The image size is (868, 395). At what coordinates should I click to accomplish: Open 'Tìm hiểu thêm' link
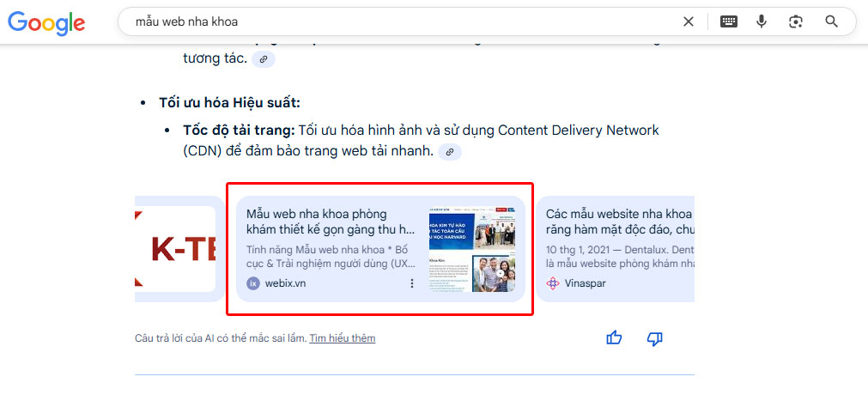pos(342,338)
